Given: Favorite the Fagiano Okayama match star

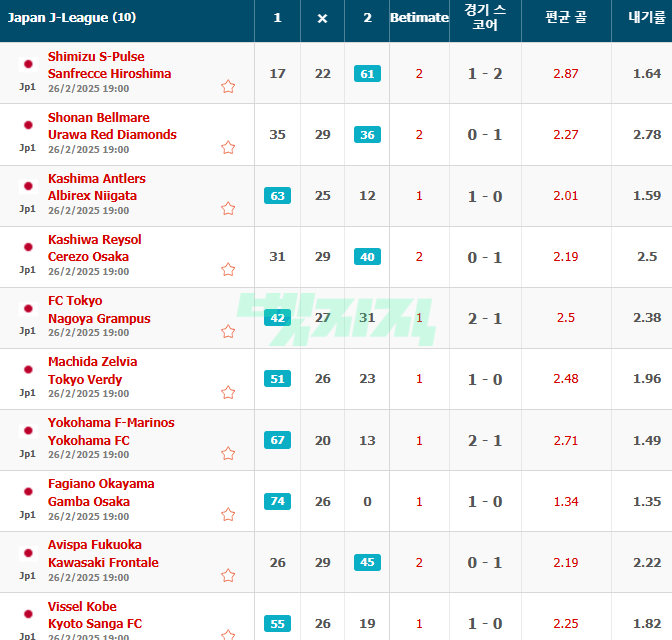Looking at the screenshot, I should pyautogui.click(x=228, y=514).
